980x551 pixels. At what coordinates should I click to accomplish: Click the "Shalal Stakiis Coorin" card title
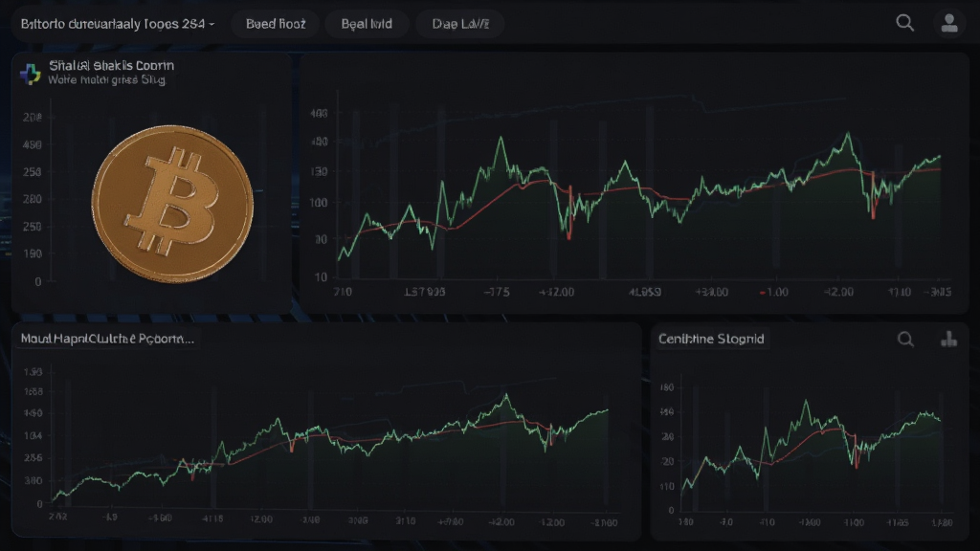(x=112, y=65)
